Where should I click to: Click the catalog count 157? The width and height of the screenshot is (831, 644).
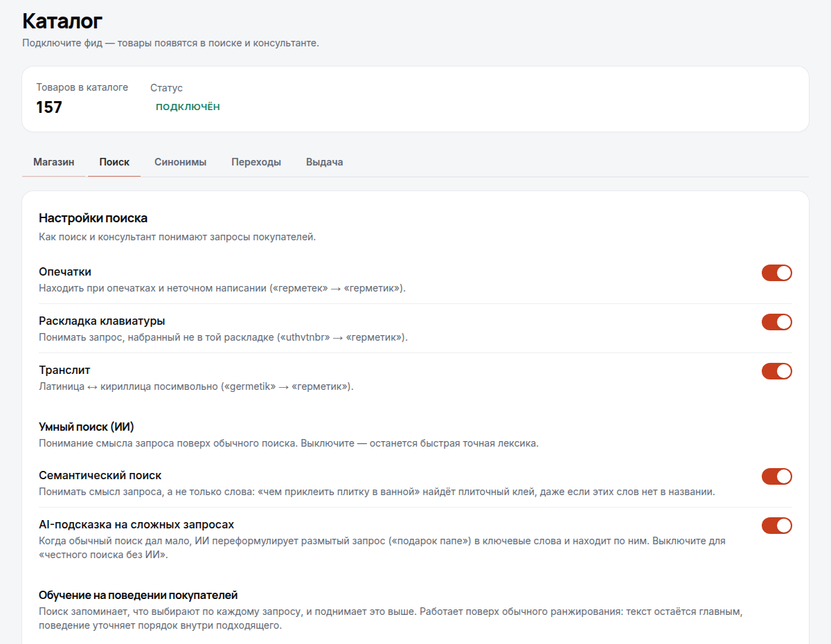[x=49, y=107]
